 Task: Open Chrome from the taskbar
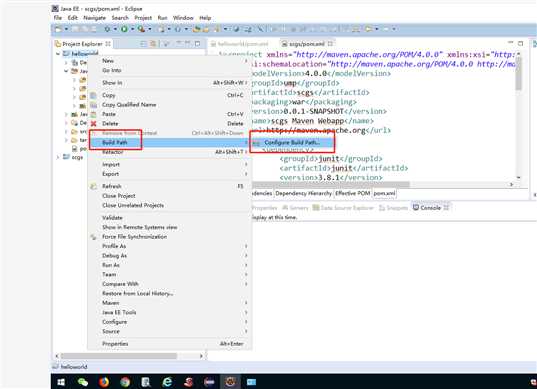point(125,381)
